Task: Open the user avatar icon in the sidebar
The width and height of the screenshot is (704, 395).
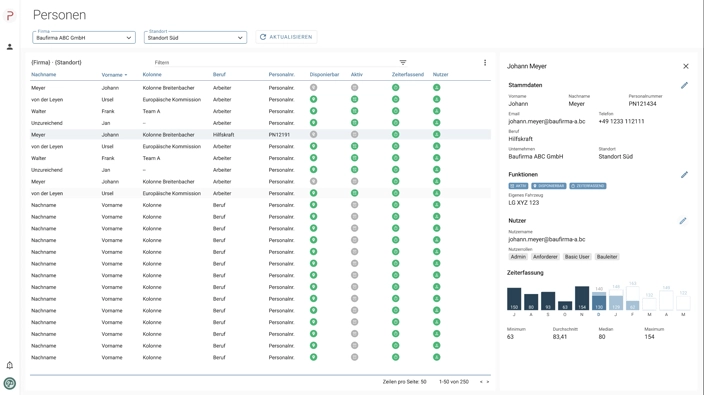Action: [9, 383]
